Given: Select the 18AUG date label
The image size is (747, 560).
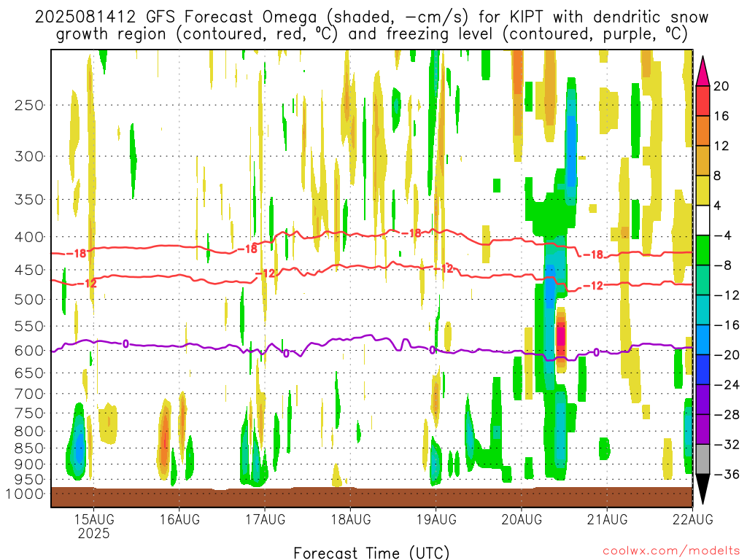Looking at the screenshot, I should pyautogui.click(x=351, y=519).
